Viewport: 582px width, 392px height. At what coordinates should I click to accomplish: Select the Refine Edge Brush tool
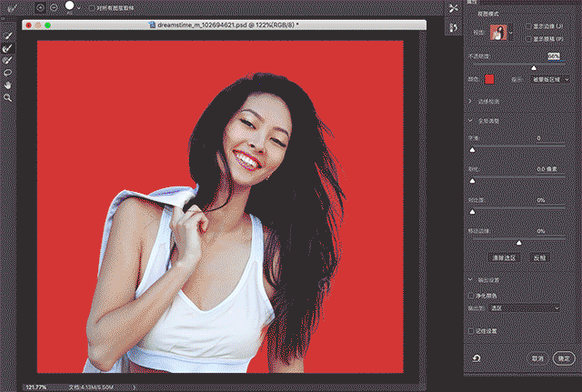[x=8, y=48]
